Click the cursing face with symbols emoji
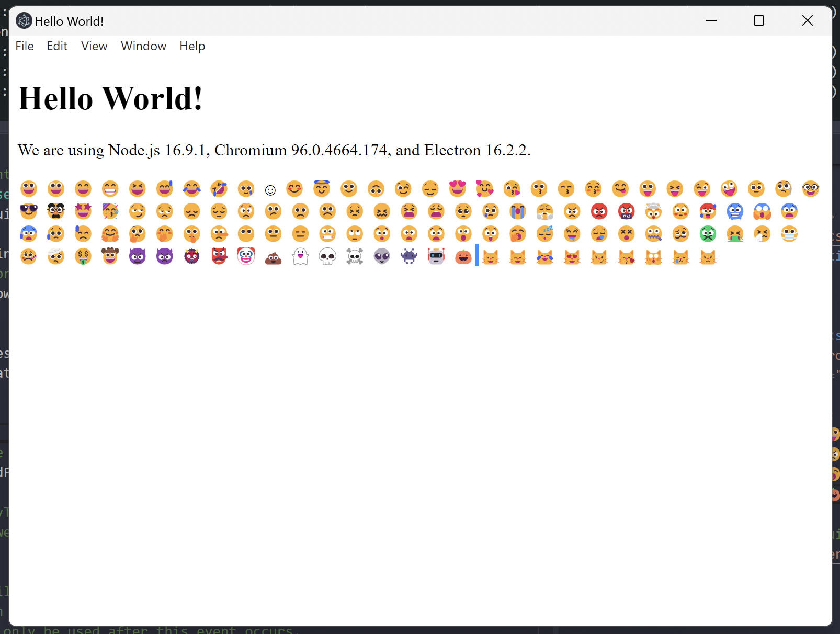This screenshot has width=840, height=634. (x=627, y=211)
